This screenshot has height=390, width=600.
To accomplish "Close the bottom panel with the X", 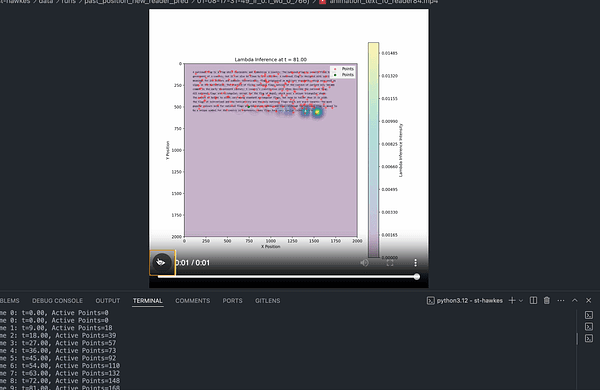I will tap(589, 300).
